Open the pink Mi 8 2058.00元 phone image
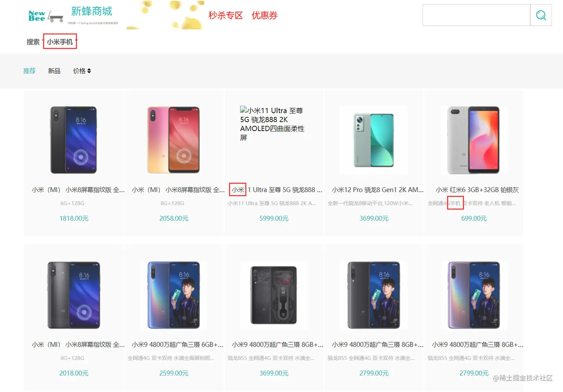The height and width of the screenshot is (392, 563). (174, 140)
